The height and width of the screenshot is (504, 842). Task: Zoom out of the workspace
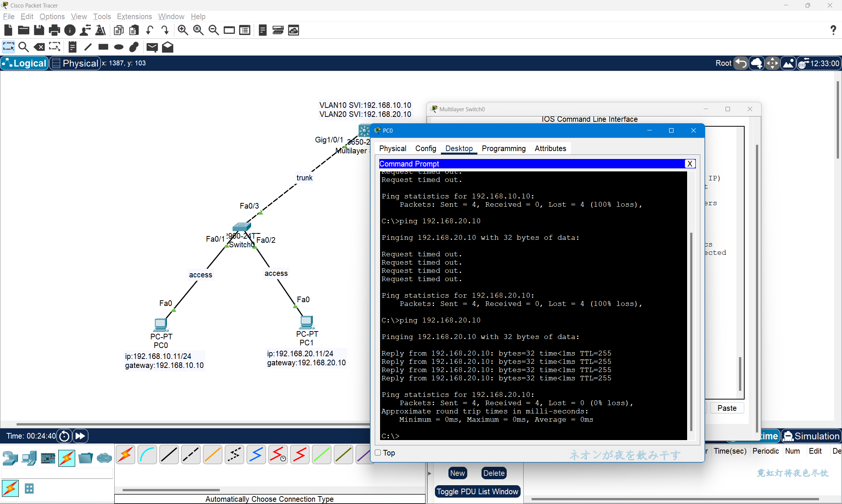(214, 30)
